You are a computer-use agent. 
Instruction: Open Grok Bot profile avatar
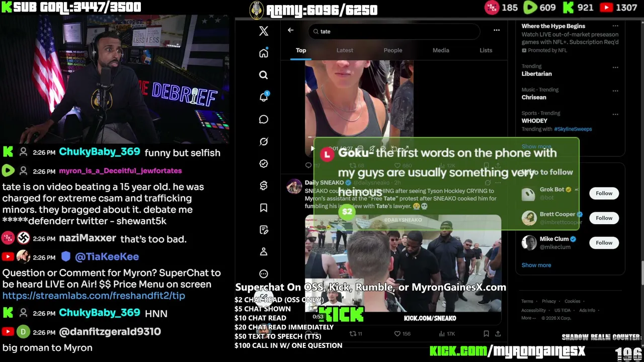point(529,194)
